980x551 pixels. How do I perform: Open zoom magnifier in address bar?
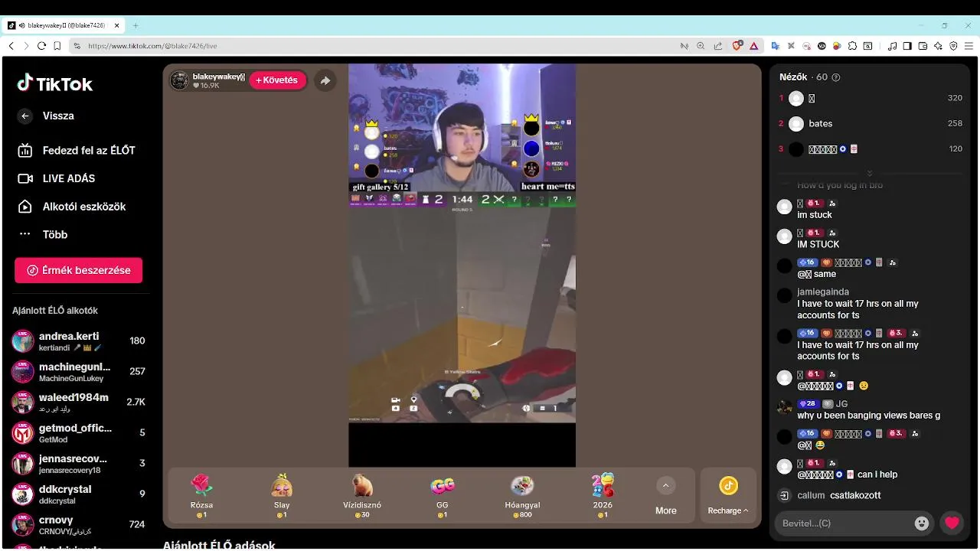701,46
